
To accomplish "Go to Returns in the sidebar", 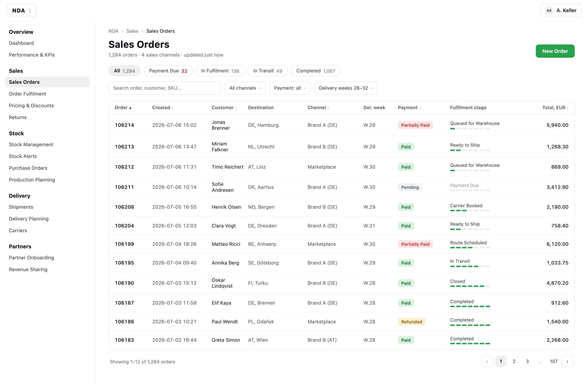I will pos(18,117).
